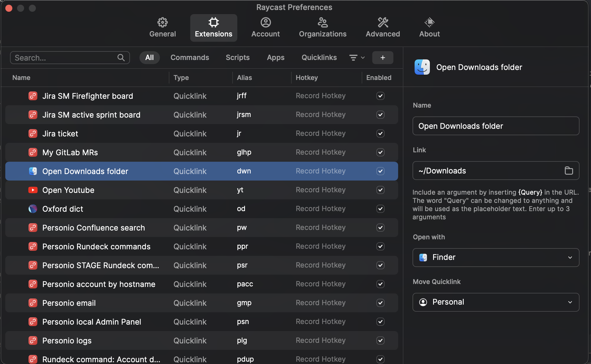Disable the Jira ticket quicklink checkbox
Screen dimensions: 591x364
(x=380, y=133)
